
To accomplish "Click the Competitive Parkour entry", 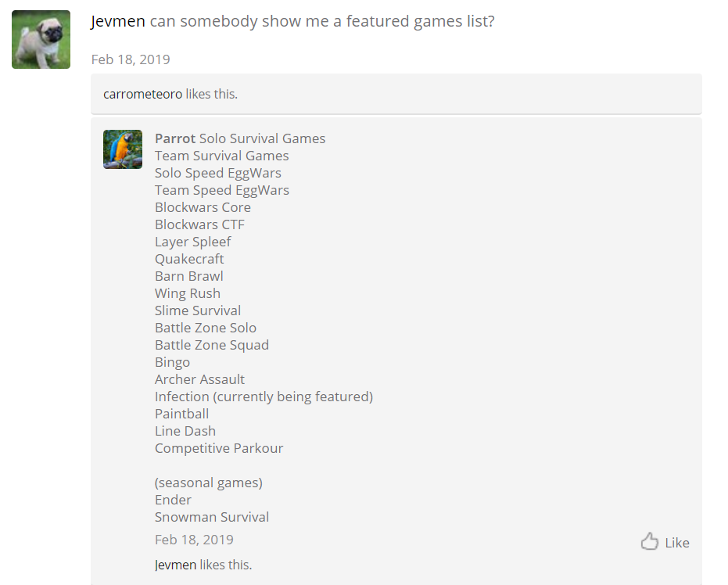I will 219,448.
